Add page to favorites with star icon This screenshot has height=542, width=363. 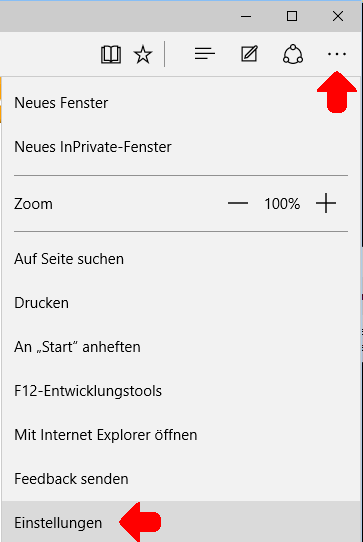point(143,54)
